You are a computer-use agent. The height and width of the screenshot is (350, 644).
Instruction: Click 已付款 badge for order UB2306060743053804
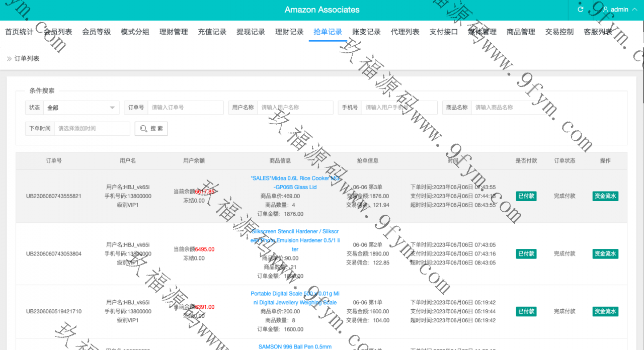tap(526, 254)
